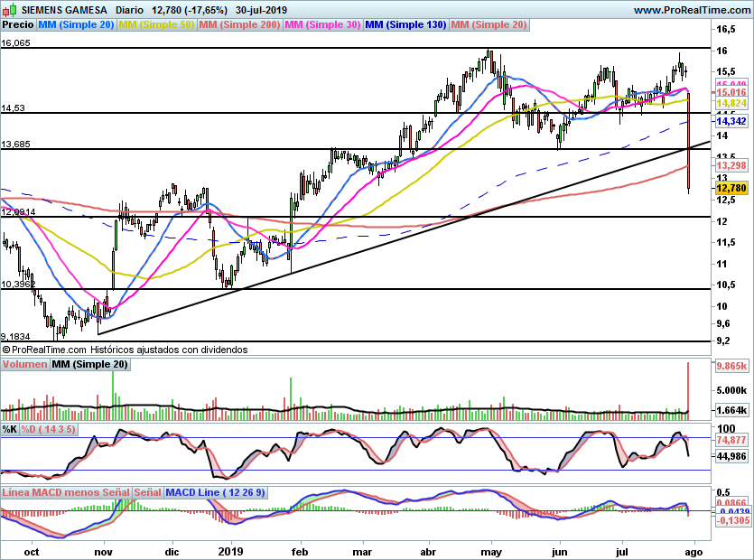Click the Diario timeframe label
This screenshot has height=560, width=754.
(x=129, y=10)
